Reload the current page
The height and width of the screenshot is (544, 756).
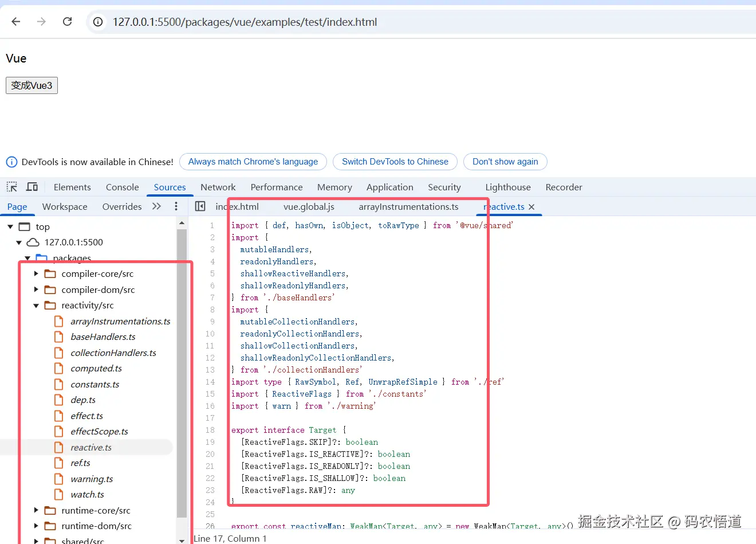tap(67, 22)
